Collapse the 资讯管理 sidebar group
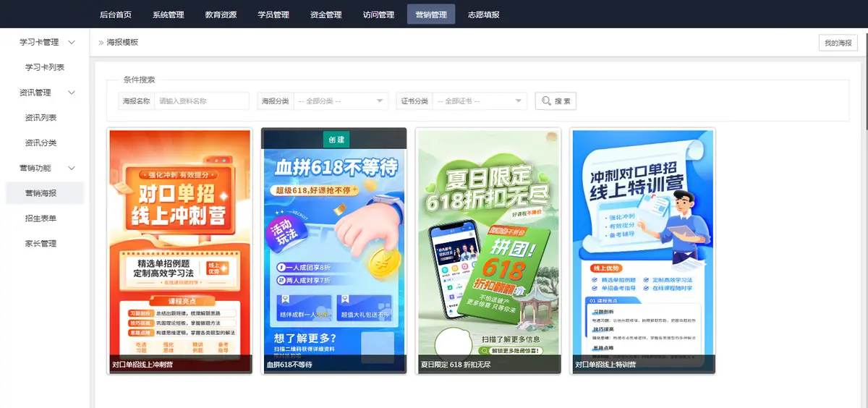Image resolution: width=868 pixels, height=408 pixels. pyautogui.click(x=71, y=93)
